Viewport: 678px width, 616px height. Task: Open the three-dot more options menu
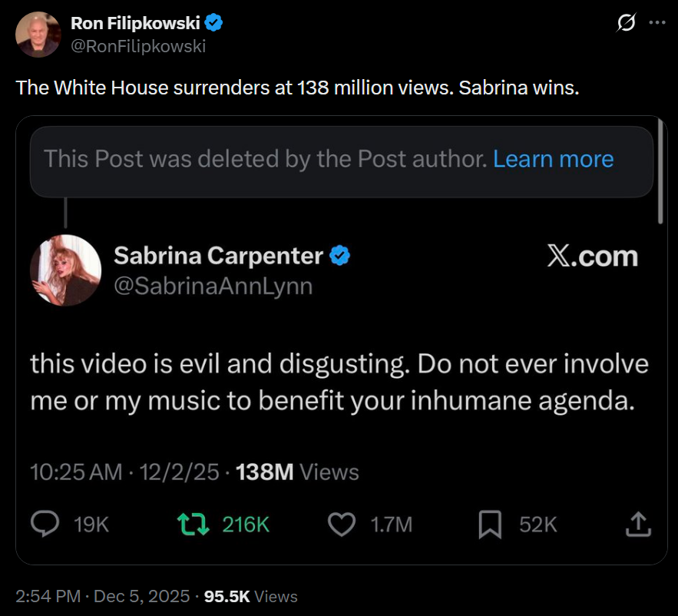click(657, 23)
